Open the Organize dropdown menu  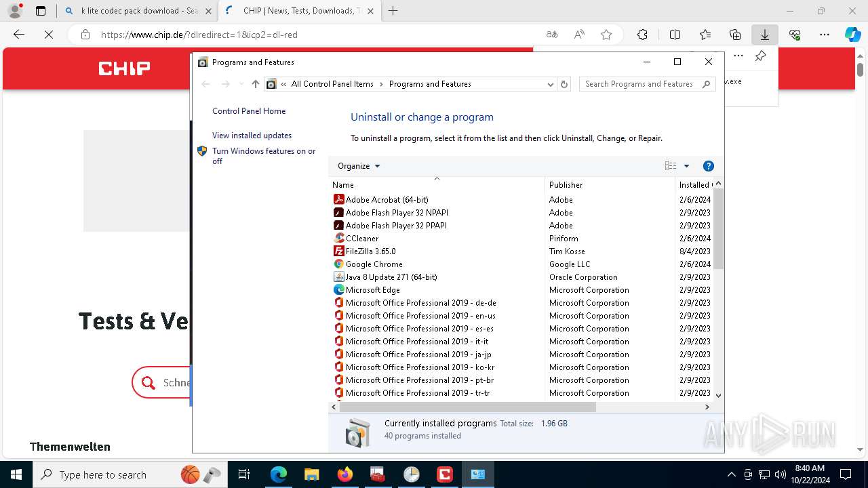(359, 166)
